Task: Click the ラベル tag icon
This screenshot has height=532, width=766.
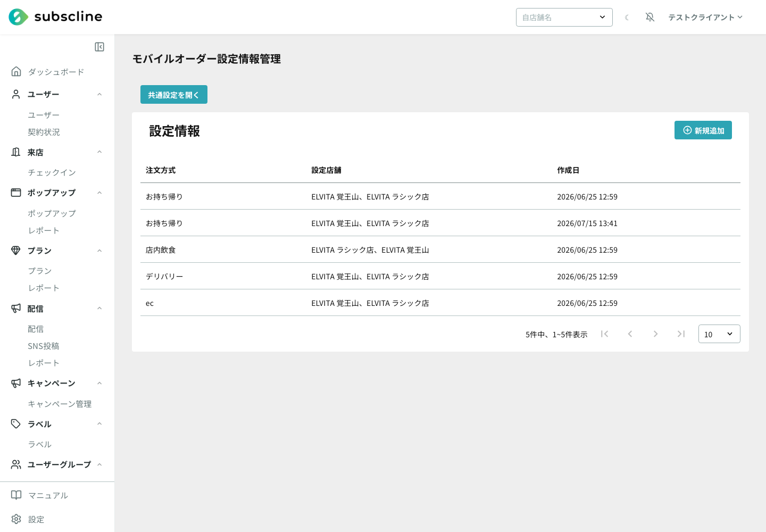Action: [16, 424]
